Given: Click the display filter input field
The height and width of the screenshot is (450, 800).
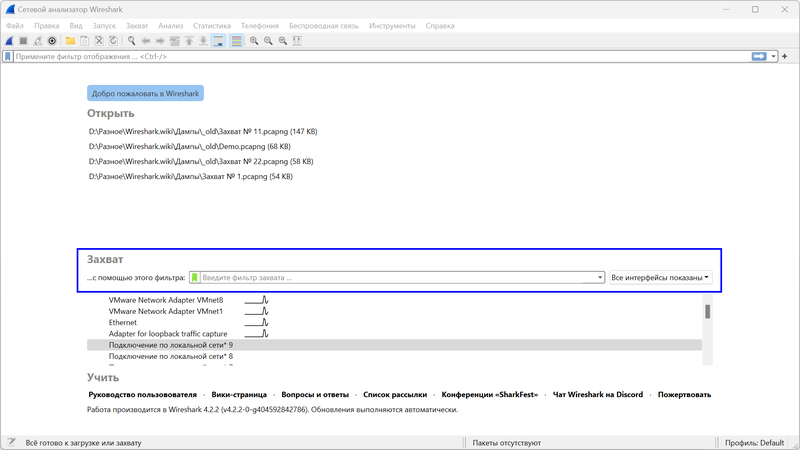Looking at the screenshot, I should pos(382,57).
